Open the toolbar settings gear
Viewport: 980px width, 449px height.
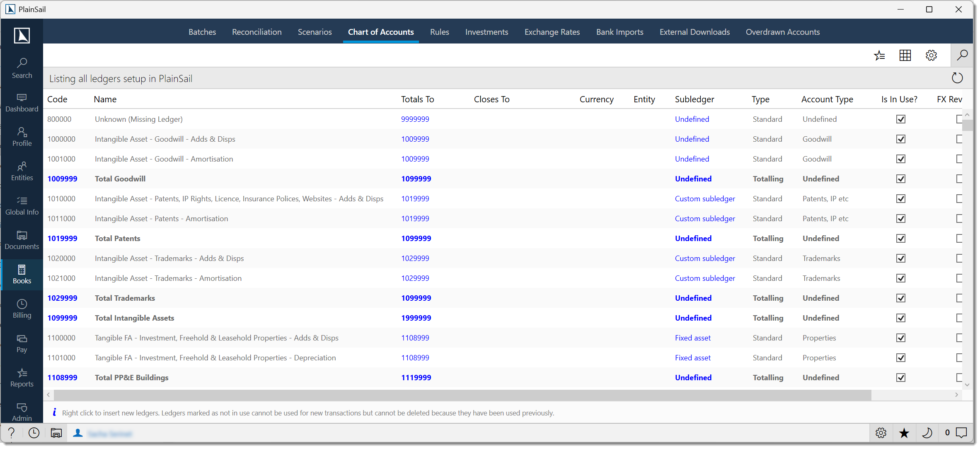click(931, 55)
